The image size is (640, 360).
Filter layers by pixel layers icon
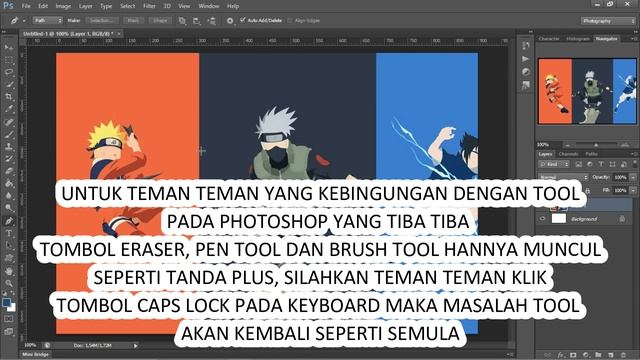tap(578, 164)
